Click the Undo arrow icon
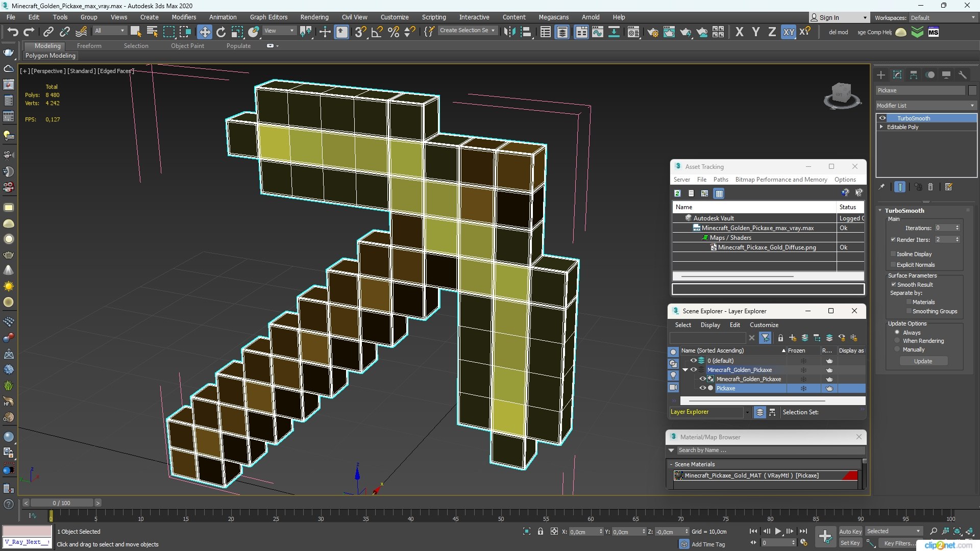The width and height of the screenshot is (980, 551). (12, 32)
